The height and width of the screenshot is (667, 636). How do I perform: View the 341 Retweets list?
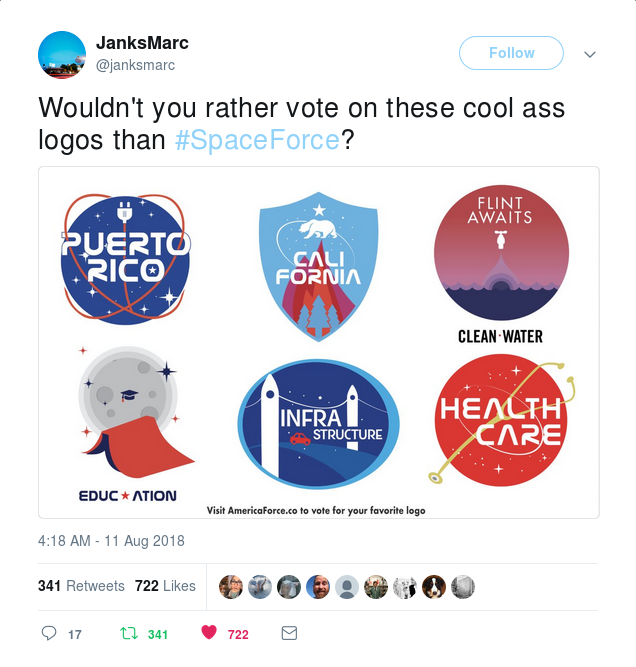click(81, 586)
